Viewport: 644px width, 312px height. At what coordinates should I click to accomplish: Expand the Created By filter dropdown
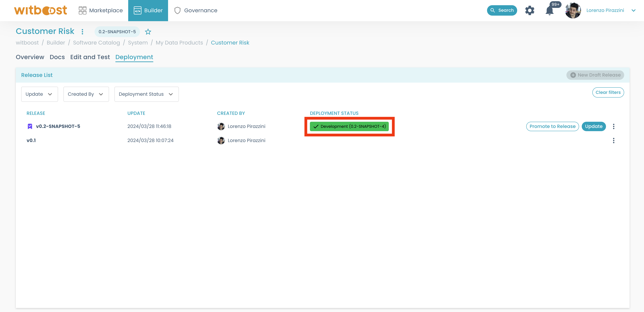(86, 94)
